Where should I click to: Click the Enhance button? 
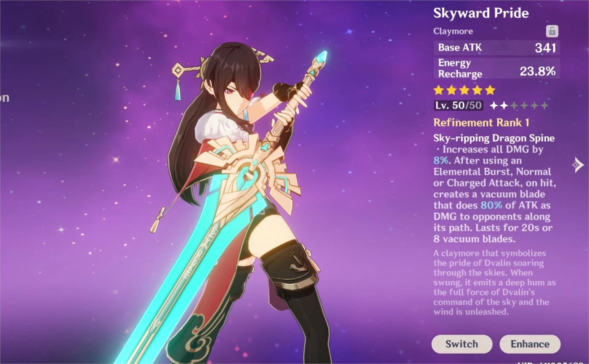click(x=530, y=344)
